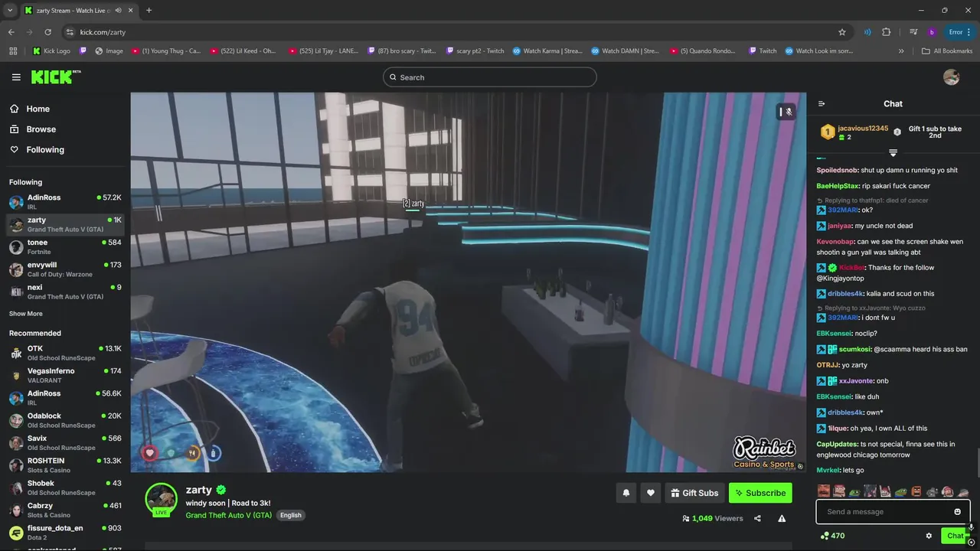
Task: Open the Error Chrome menu button
Action: pos(961,32)
